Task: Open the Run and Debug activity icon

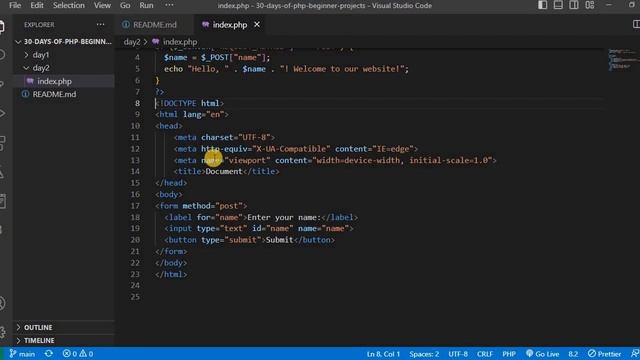Action: point(2,113)
